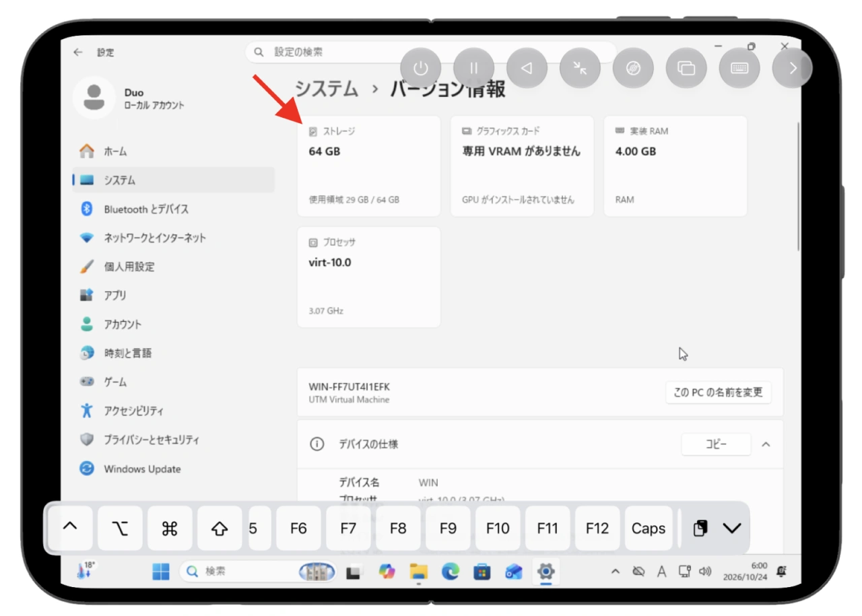
Task: Click この PC の名前を変更 button
Action: coord(719,392)
